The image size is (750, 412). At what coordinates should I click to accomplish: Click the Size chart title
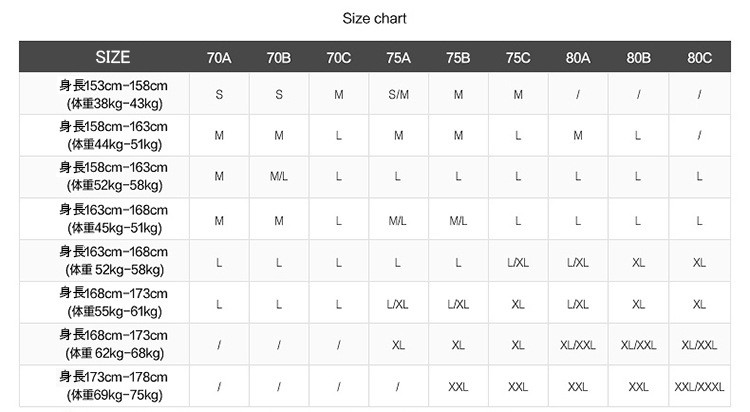374,19
